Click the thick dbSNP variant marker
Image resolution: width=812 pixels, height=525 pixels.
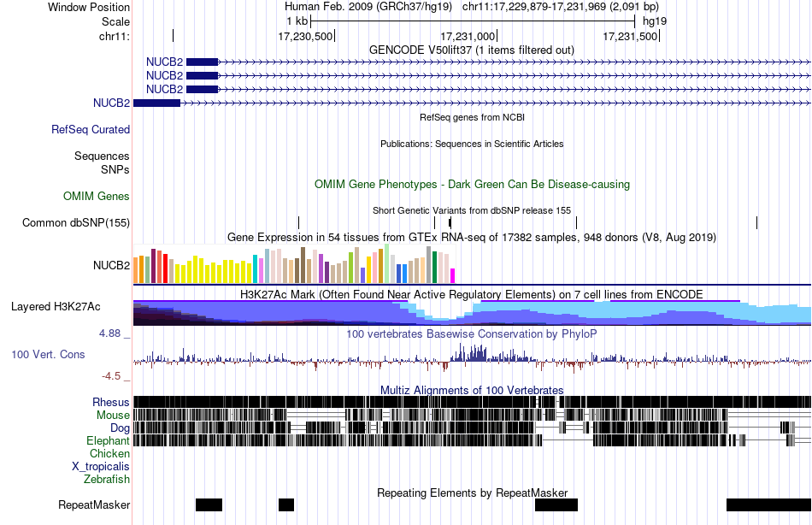tap(450, 223)
